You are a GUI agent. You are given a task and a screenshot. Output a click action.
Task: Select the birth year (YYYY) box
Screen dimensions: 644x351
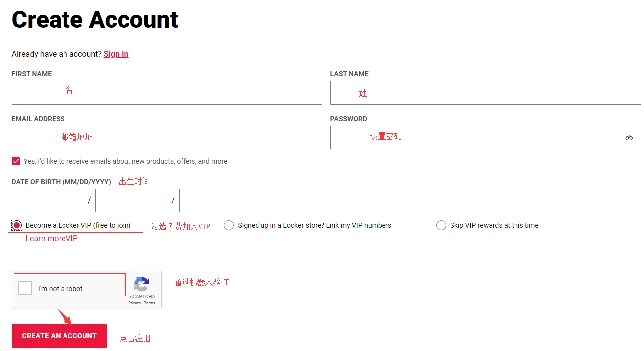(251, 201)
